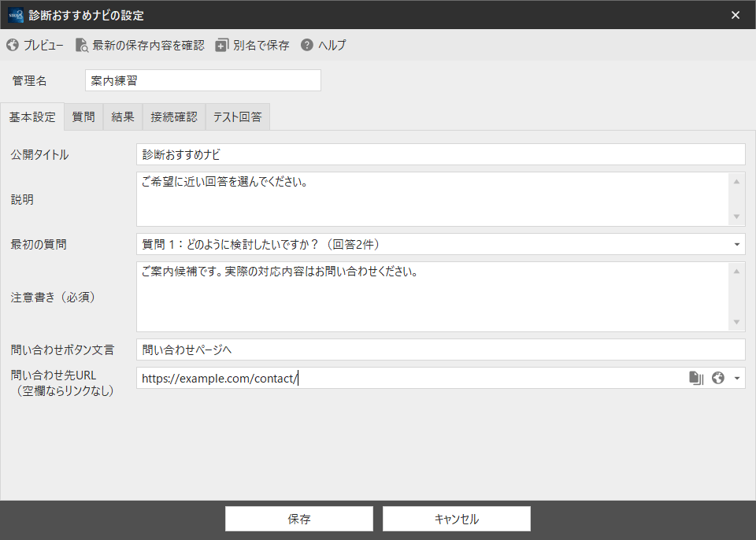Screen dimensions: 756x540
Task: Click the 公開タイトル input field
Action: 441,155
